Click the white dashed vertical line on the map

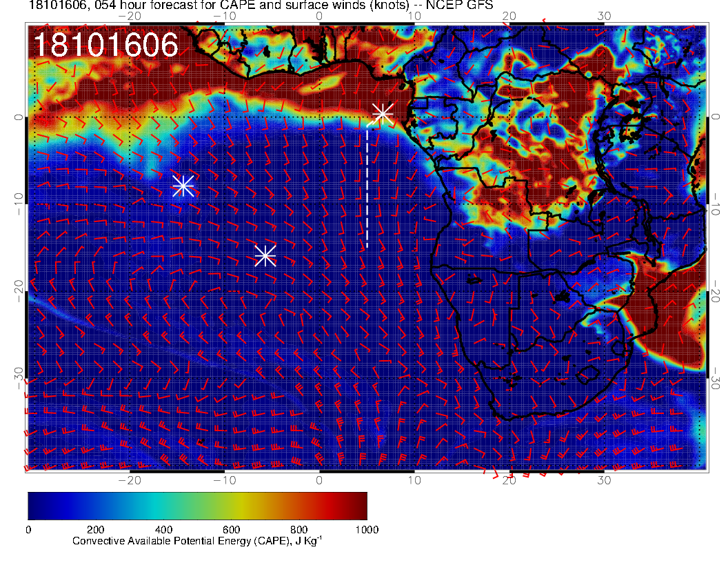coord(367,186)
